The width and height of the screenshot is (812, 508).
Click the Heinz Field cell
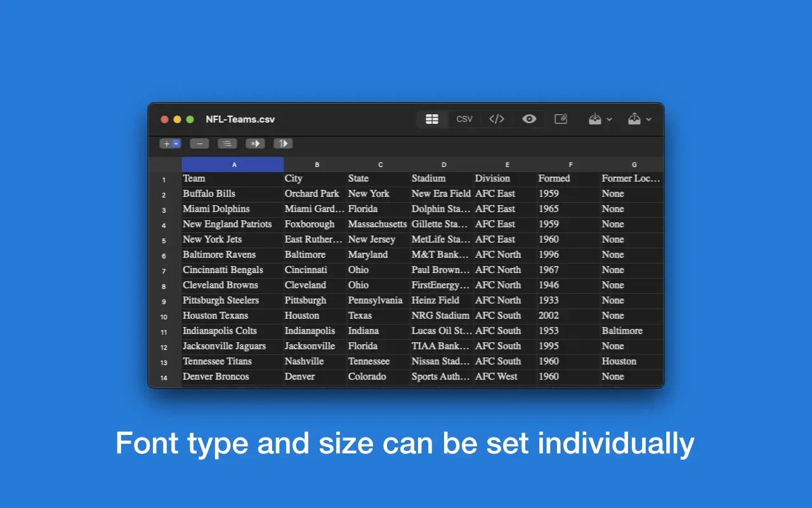(x=435, y=300)
